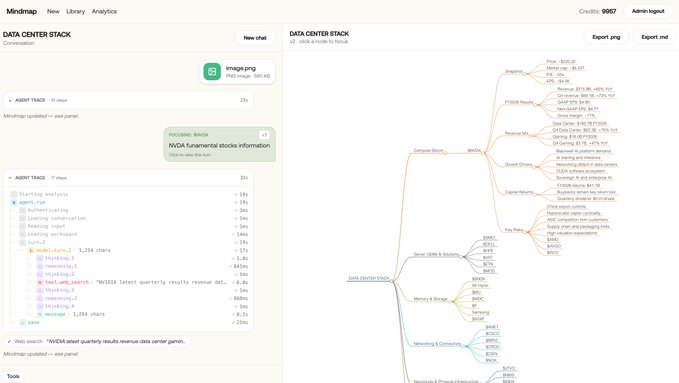Export mindmap as .md

click(654, 37)
